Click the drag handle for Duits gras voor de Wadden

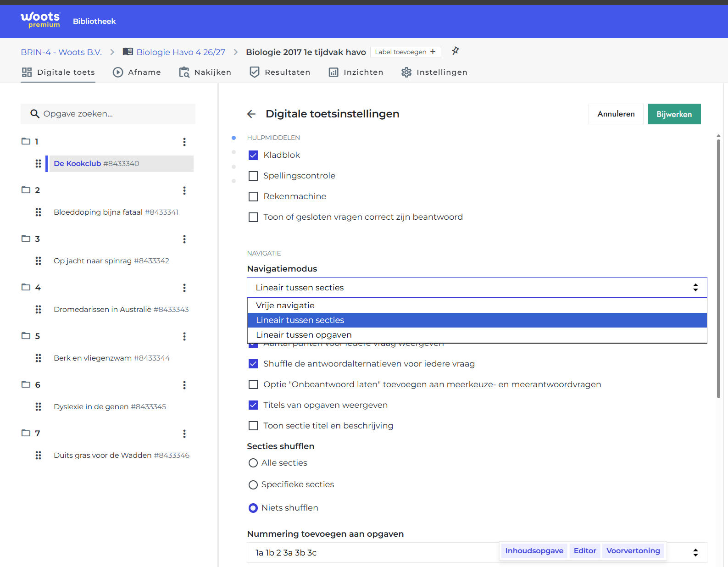[39, 455]
